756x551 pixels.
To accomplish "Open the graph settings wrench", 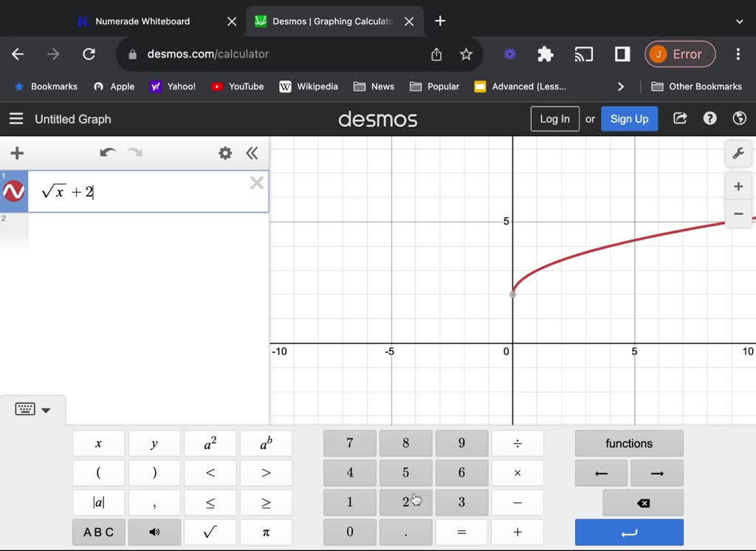I will tap(738, 154).
